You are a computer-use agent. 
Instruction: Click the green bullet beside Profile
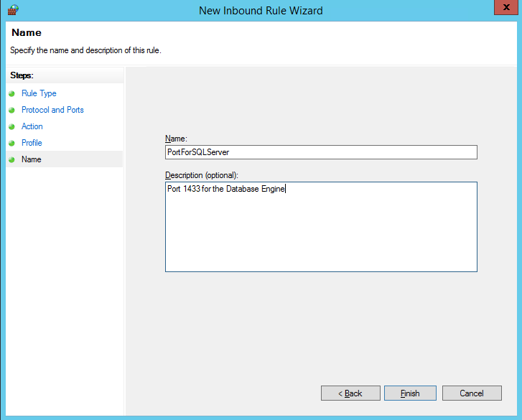click(x=11, y=143)
